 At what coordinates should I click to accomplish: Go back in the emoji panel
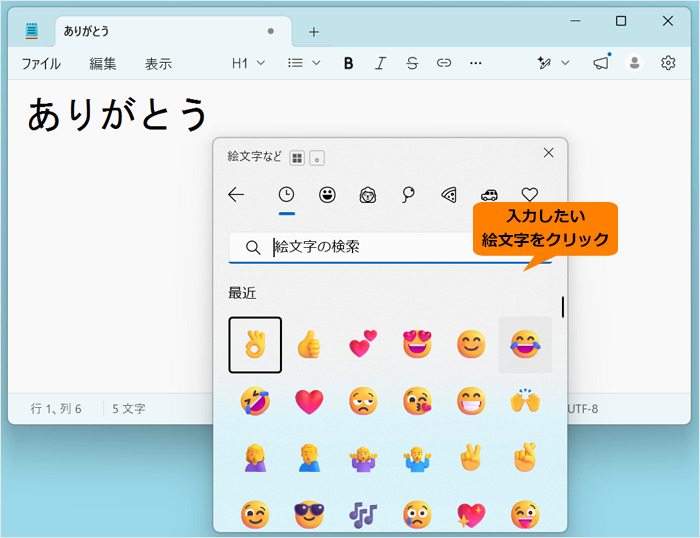pos(236,195)
